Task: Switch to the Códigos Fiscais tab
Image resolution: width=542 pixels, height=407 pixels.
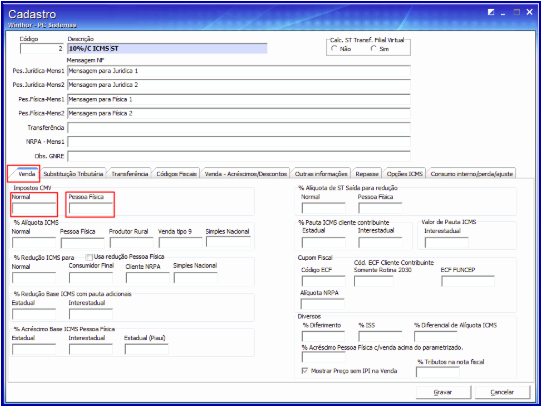Action: 176,174
